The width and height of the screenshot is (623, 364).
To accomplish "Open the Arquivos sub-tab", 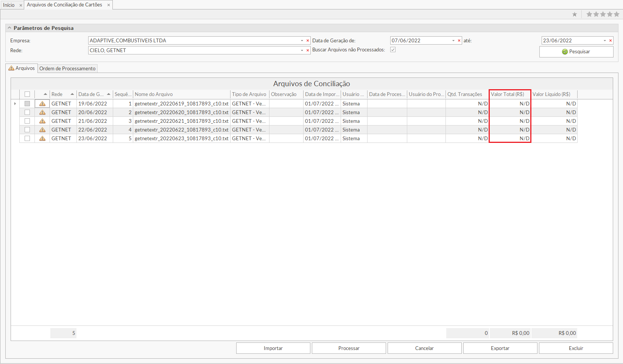I will 22,68.
